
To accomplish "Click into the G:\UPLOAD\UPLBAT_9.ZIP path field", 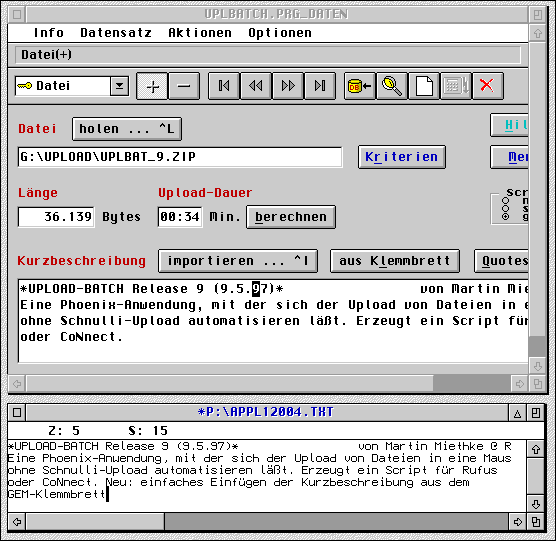I will point(180,157).
